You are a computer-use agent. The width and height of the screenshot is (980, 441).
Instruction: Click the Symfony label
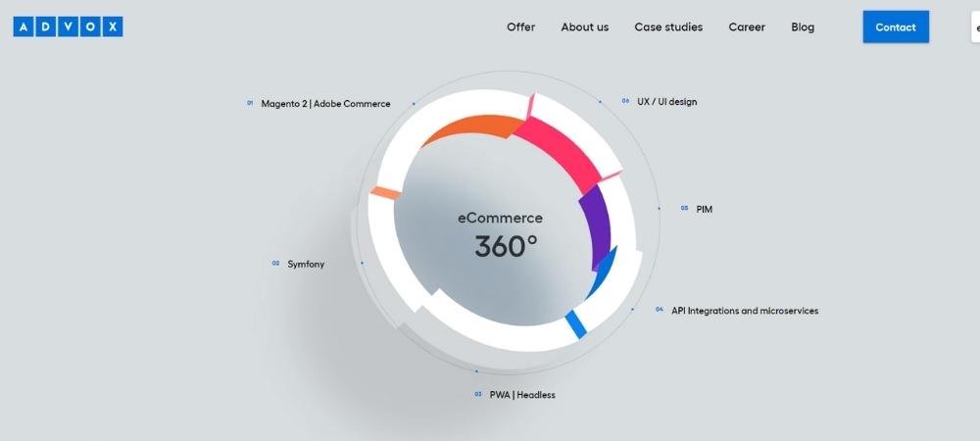pos(306,265)
